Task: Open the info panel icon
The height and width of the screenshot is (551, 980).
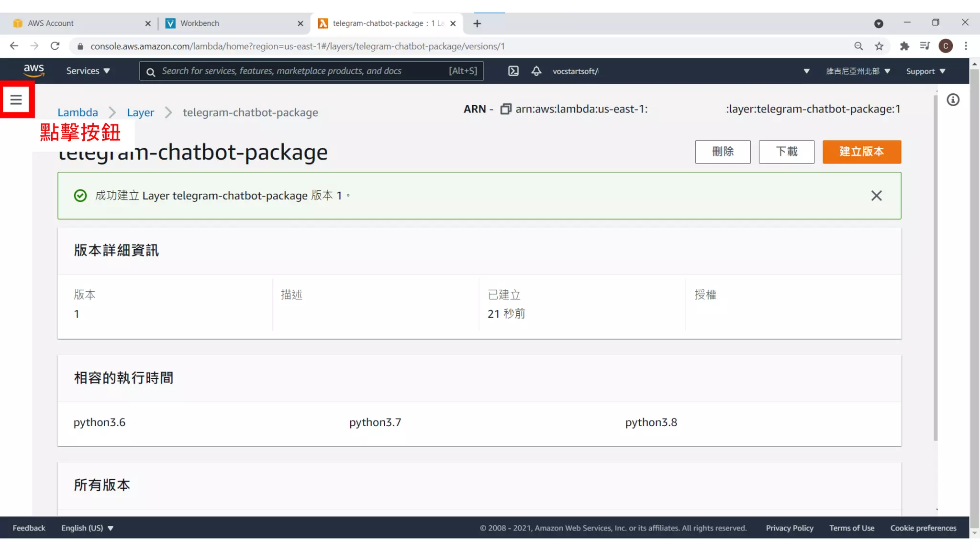Action: pyautogui.click(x=953, y=99)
